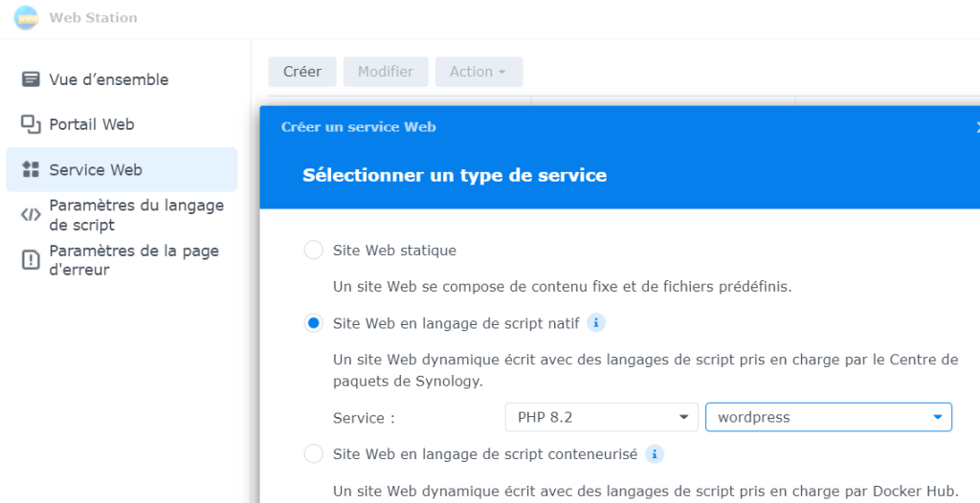980x503 pixels.
Task: Click the description mentioning Centre de paquets
Action: tap(646, 370)
